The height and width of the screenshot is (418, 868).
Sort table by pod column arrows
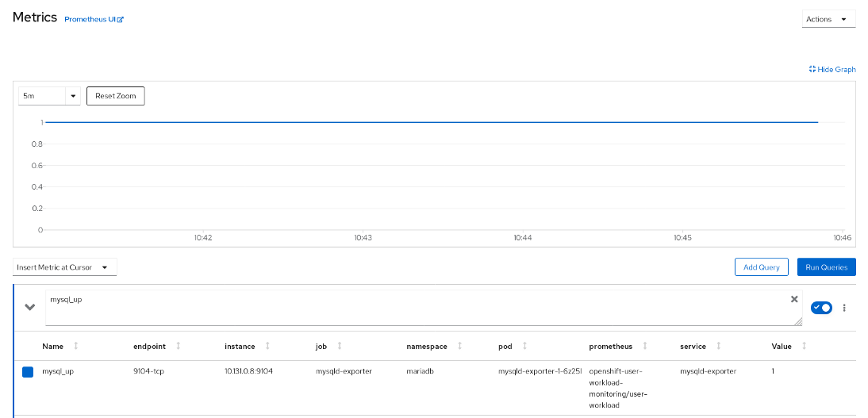coord(524,346)
